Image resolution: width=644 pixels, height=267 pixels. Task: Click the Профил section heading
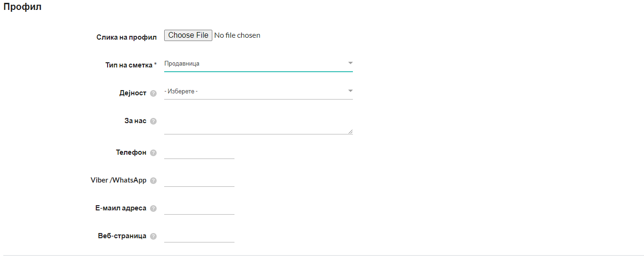[x=22, y=8]
